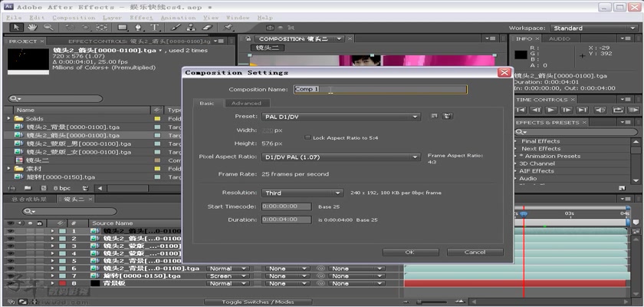This screenshot has width=644, height=307.
Task: Click the timeline current time indicator
Action: click(x=523, y=213)
